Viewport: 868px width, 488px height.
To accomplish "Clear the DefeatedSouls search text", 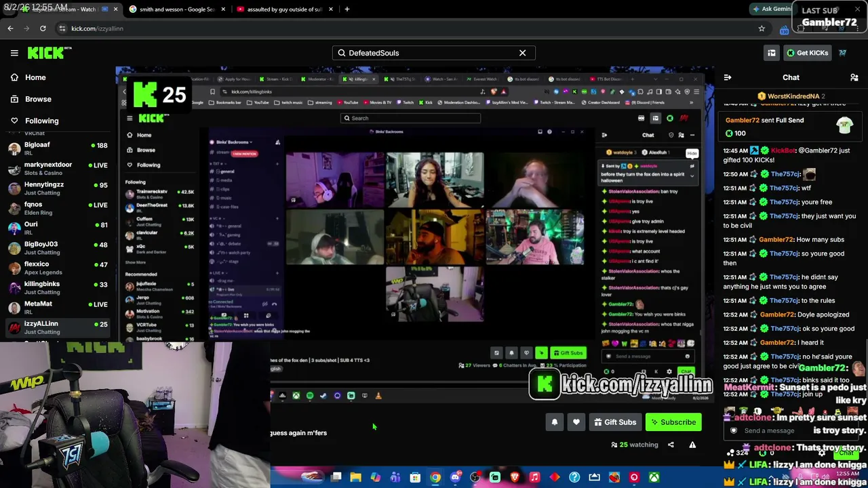I will [522, 53].
